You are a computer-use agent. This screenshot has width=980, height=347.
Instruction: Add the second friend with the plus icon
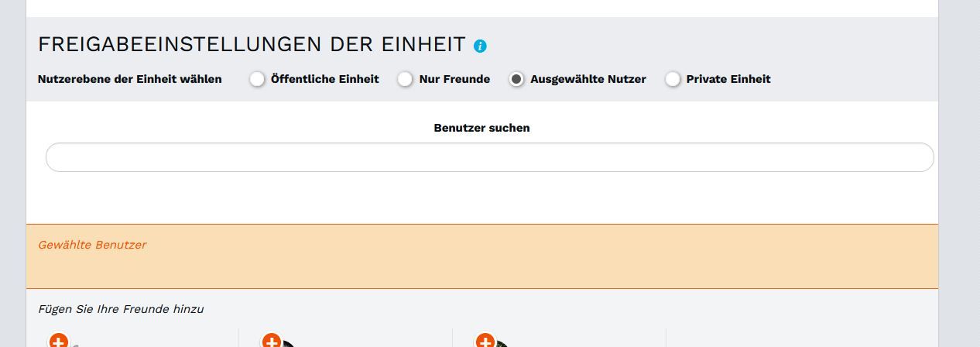click(x=272, y=341)
